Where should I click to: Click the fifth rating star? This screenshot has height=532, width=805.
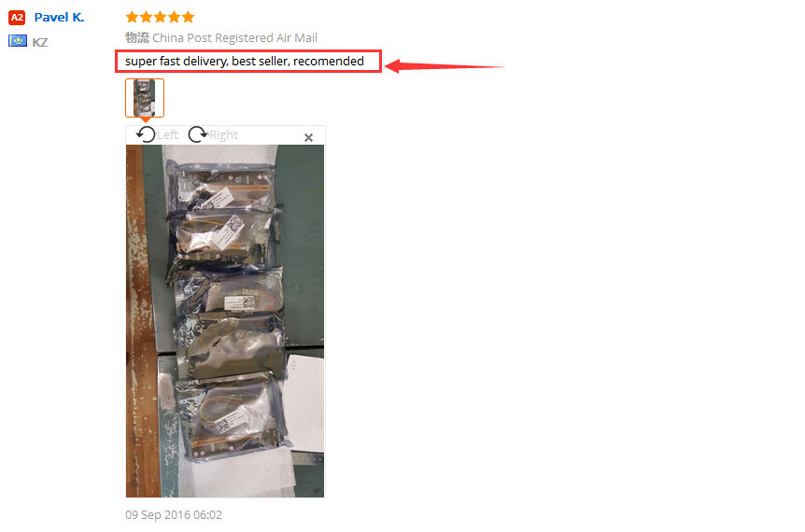click(x=188, y=17)
